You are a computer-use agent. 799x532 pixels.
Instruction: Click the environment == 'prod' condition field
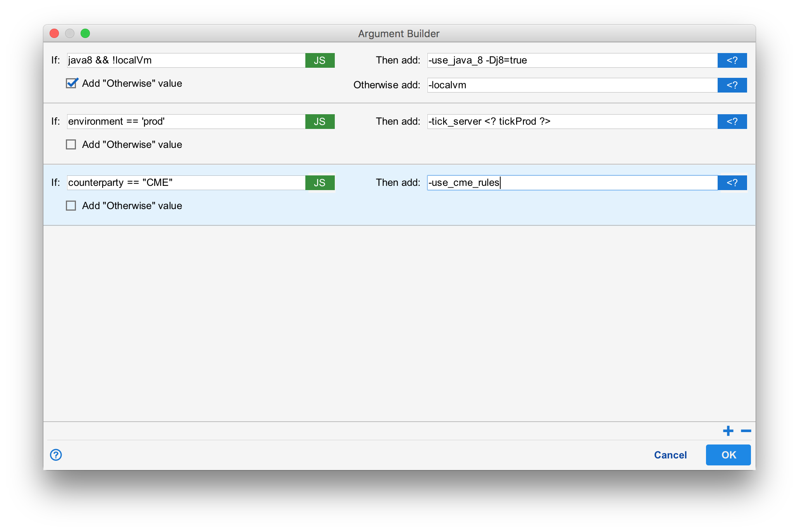click(182, 121)
